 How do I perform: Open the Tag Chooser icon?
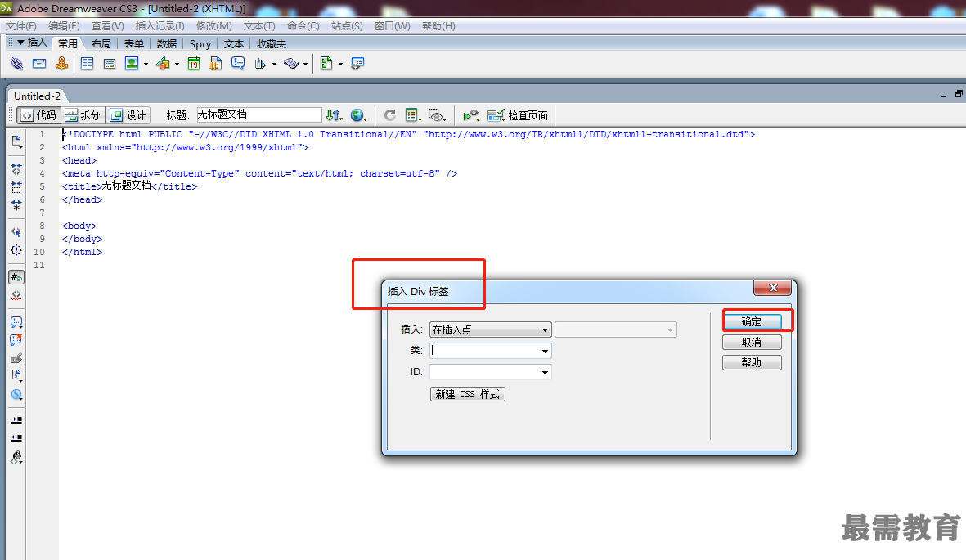pyautogui.click(x=357, y=64)
